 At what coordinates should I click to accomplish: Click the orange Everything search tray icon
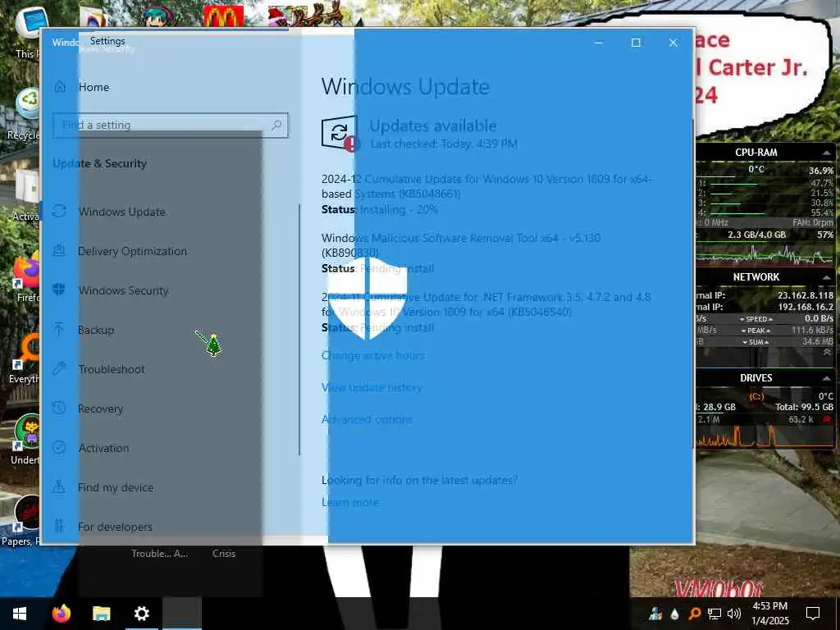click(694, 614)
